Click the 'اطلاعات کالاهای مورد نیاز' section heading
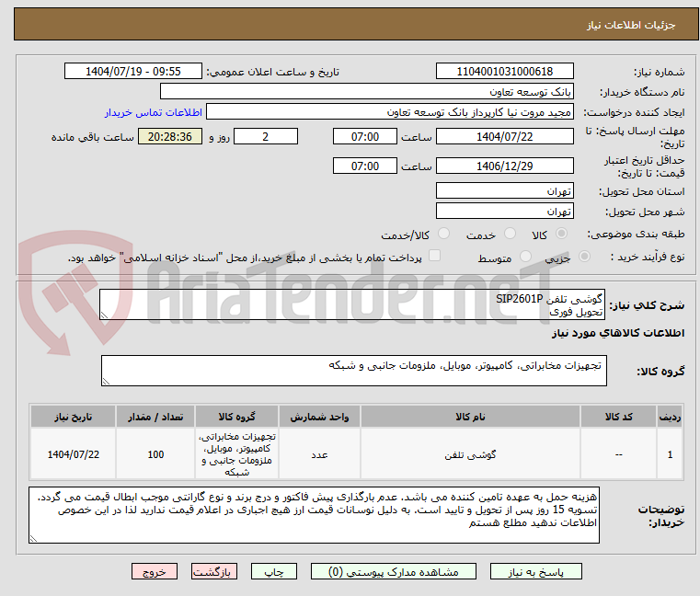The height and width of the screenshot is (596, 700). (618, 333)
